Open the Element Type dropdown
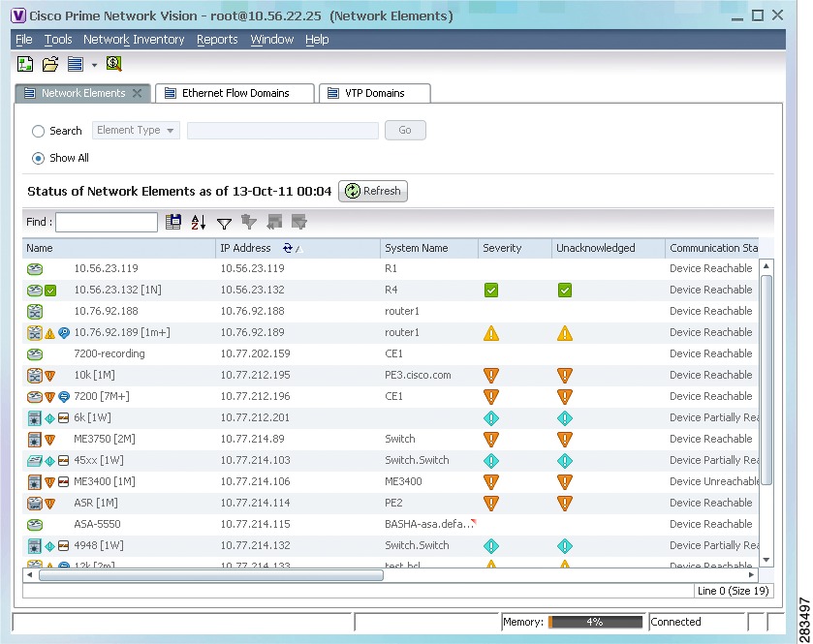 [136, 130]
